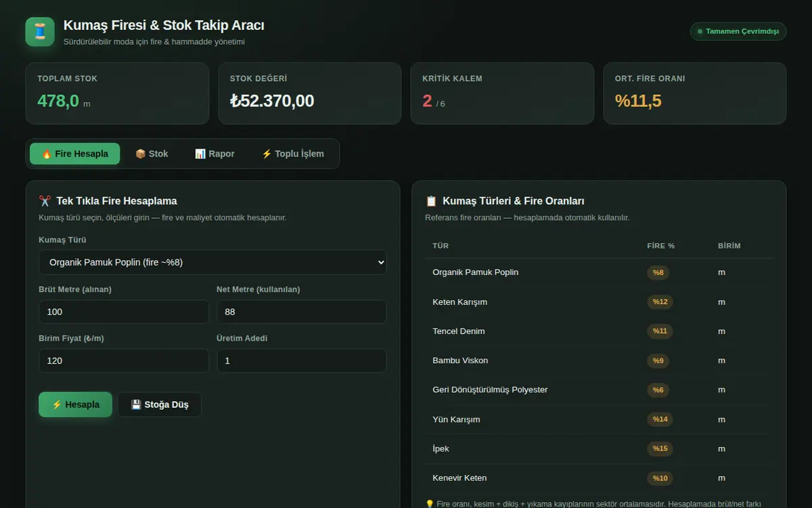812x508 pixels.
Task: Click the %10 fire rate badge
Action: click(x=660, y=478)
